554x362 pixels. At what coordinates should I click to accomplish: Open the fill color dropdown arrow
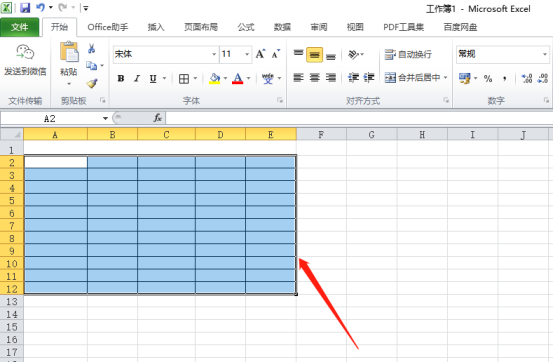point(225,78)
